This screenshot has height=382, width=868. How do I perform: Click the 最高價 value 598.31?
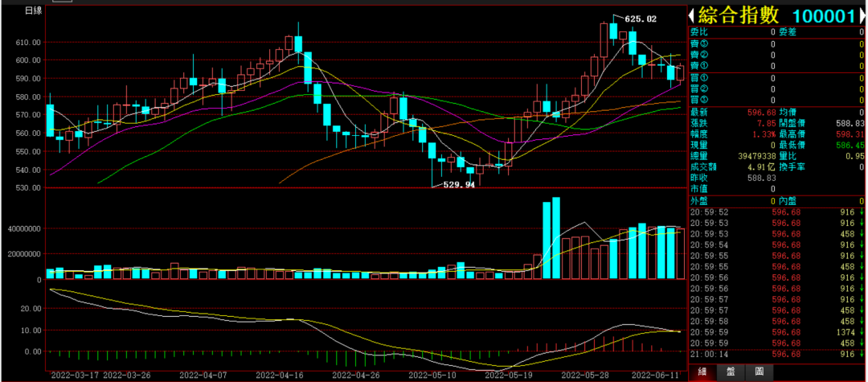click(851, 134)
